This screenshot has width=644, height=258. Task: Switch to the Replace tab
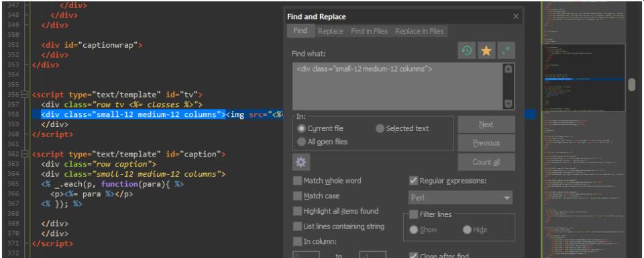[x=331, y=32]
